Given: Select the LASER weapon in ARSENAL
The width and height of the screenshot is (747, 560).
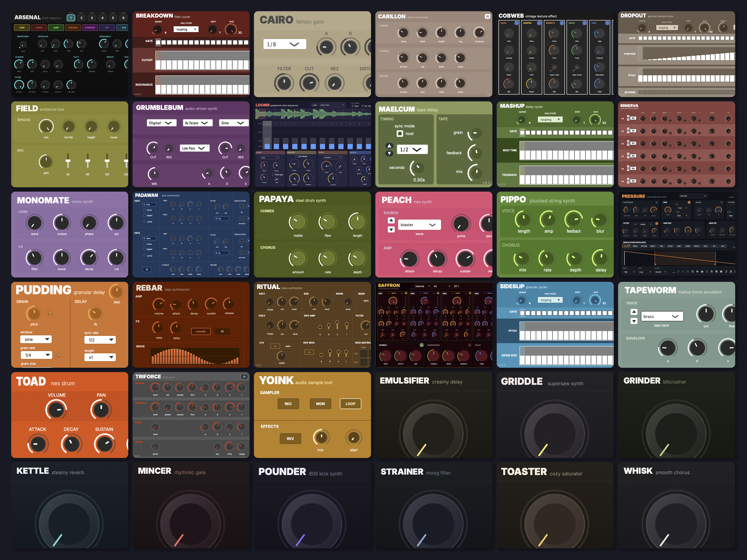Looking at the screenshot, I should point(39,28).
